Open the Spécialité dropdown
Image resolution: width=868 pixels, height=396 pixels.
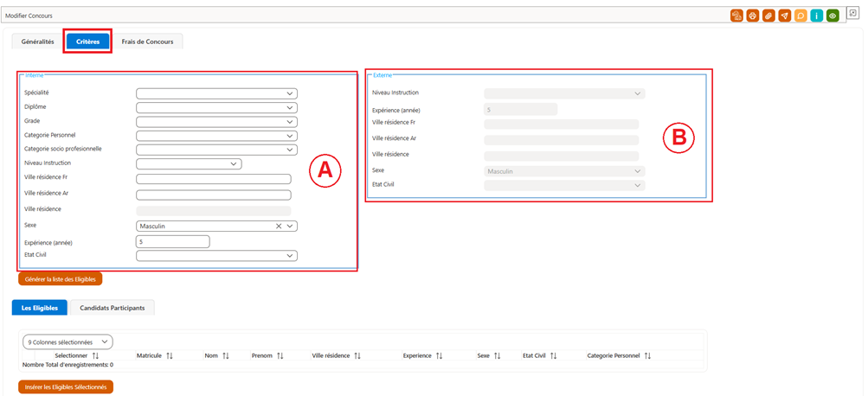[x=217, y=93]
